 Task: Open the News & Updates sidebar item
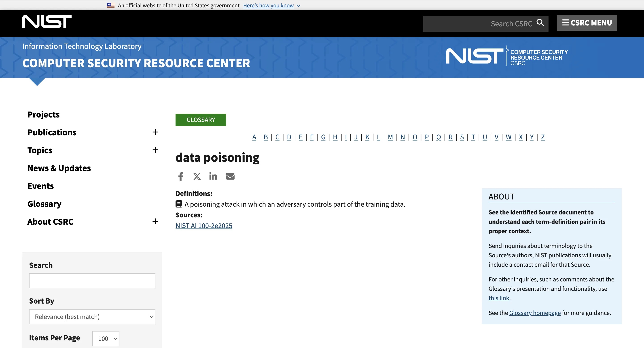point(59,168)
